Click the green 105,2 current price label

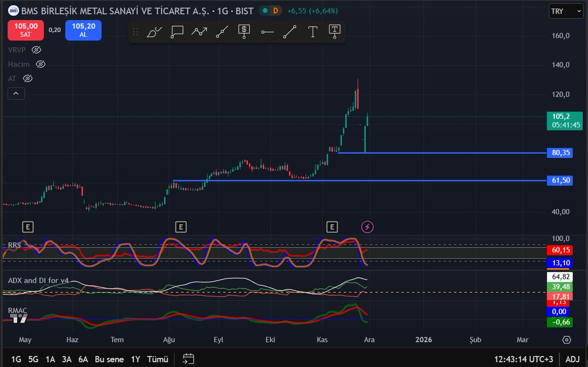coord(565,120)
